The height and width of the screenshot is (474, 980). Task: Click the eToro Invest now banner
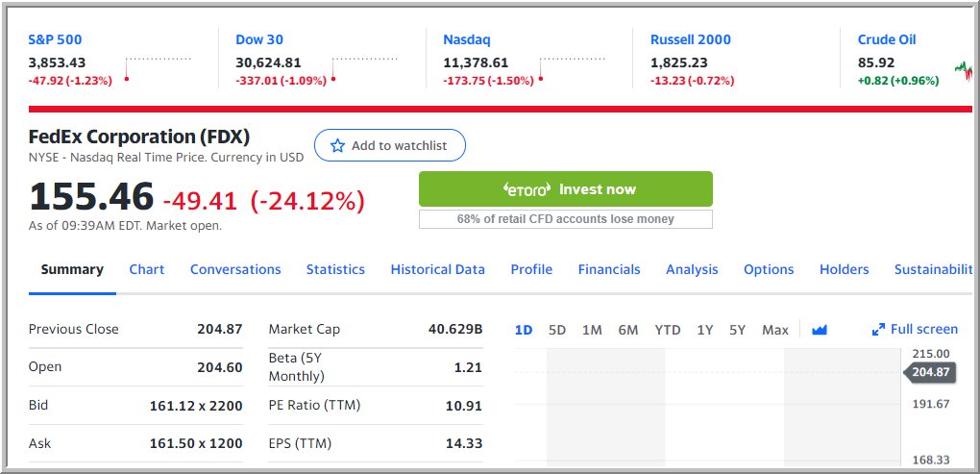coord(566,188)
